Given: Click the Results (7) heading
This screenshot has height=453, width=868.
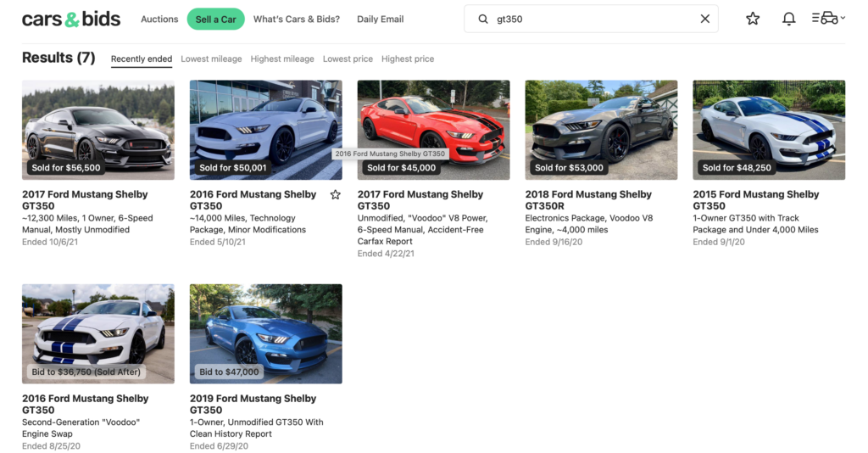Looking at the screenshot, I should [58, 58].
